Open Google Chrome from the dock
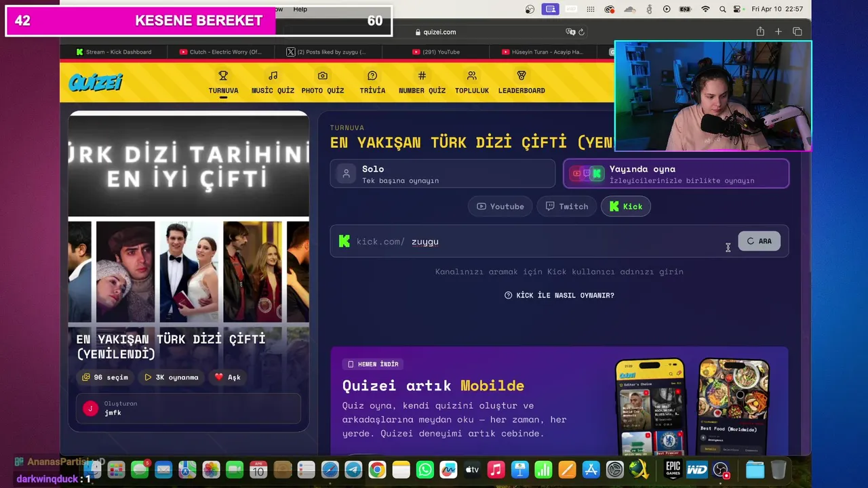The width and height of the screenshot is (868, 488). pos(377,469)
